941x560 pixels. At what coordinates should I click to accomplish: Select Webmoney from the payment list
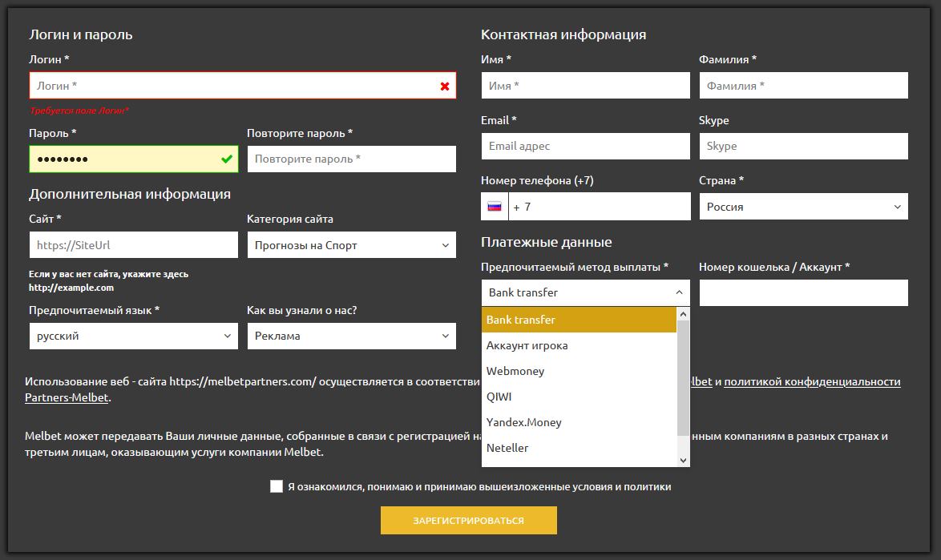[515, 371]
